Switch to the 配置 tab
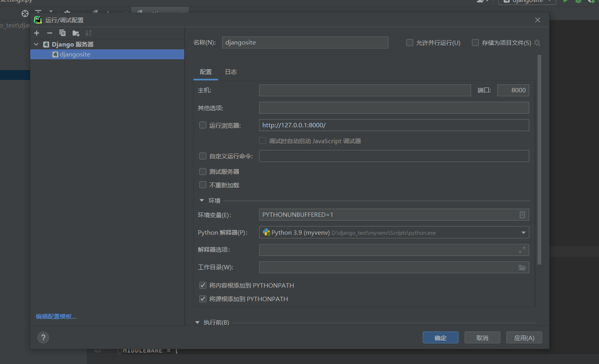Screen dimensions: 599x364 tap(206, 72)
